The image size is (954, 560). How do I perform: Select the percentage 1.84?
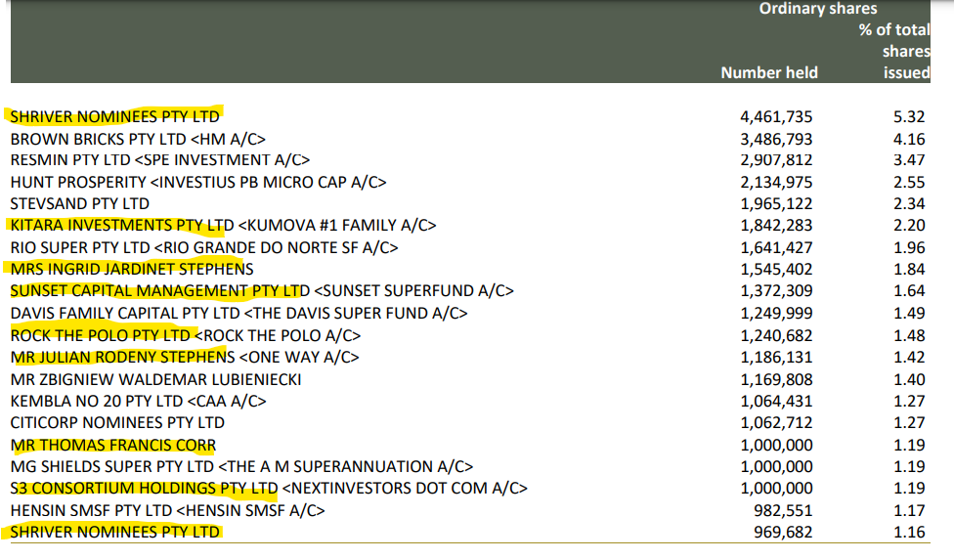[x=909, y=270]
